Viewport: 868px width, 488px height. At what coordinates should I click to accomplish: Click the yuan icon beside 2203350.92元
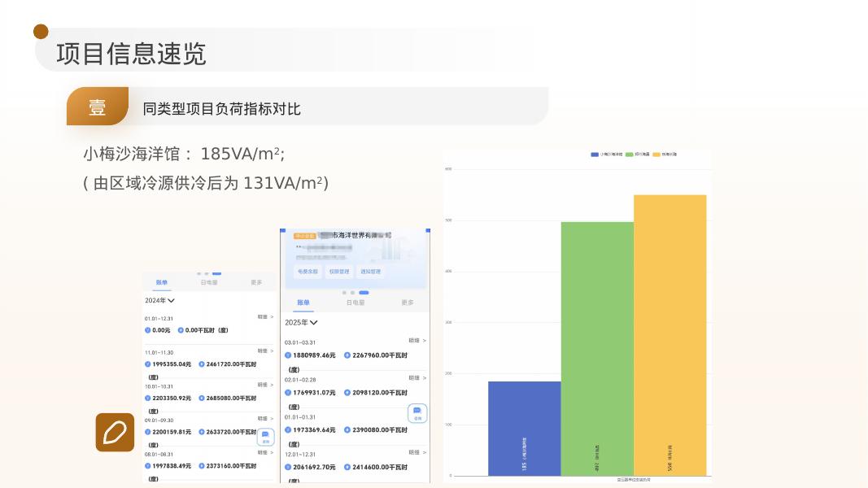tap(148, 398)
